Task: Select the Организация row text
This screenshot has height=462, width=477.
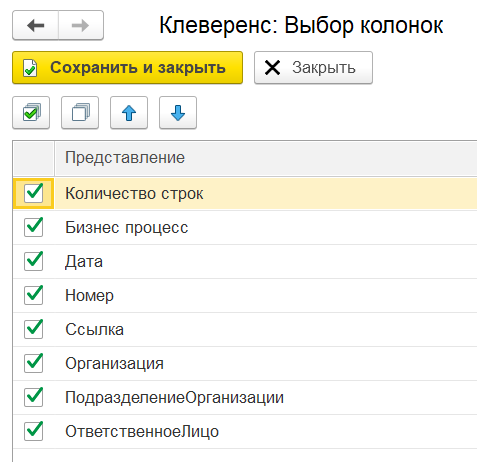Action: coord(114,364)
